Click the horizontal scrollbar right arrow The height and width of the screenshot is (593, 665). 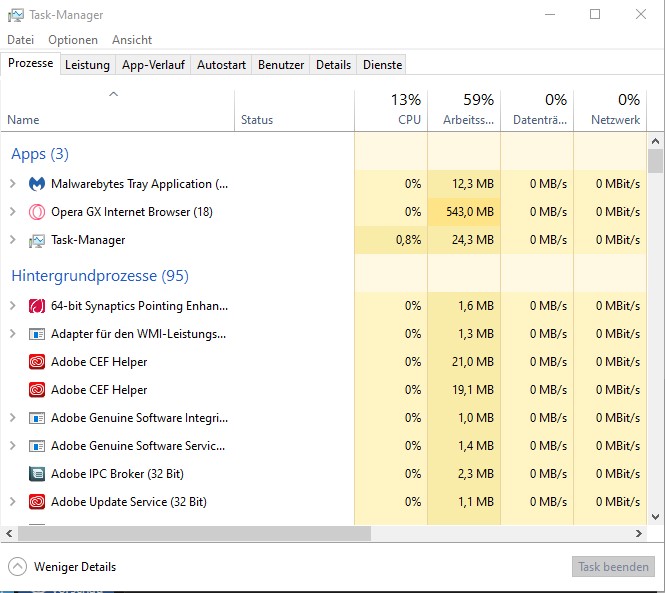pyautogui.click(x=639, y=534)
